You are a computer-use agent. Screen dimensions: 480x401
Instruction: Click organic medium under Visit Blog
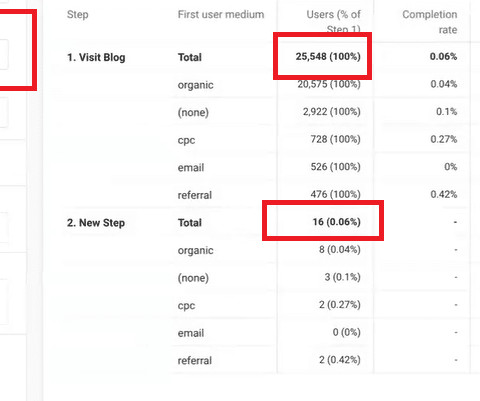click(x=195, y=85)
